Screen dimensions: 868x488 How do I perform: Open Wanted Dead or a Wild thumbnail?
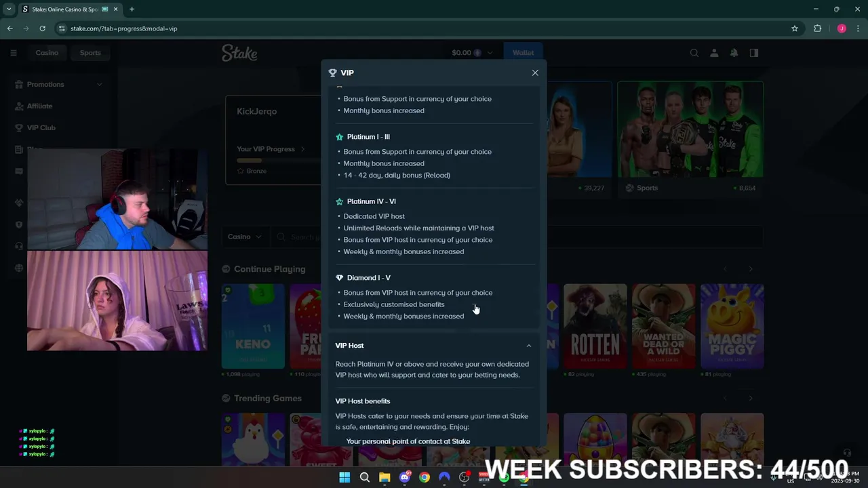[x=663, y=326]
